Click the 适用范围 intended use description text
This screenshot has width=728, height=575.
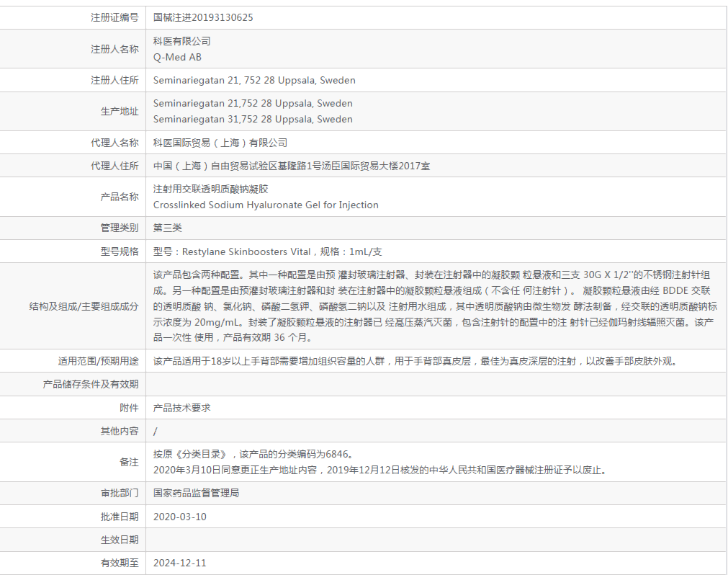coord(415,361)
